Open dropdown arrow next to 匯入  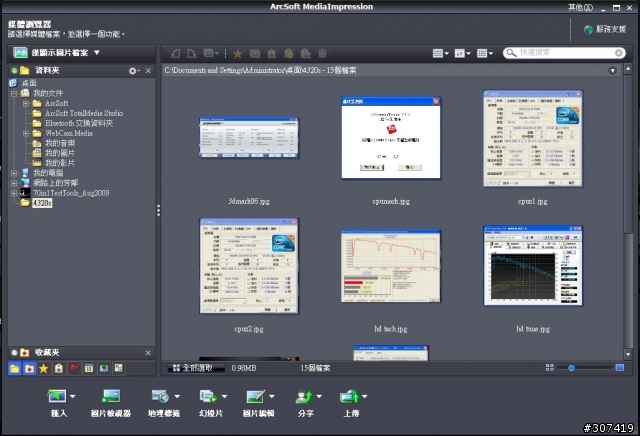(73, 396)
